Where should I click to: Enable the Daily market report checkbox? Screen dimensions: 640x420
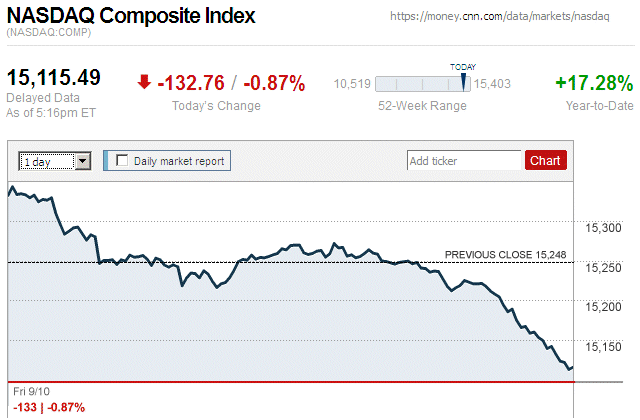click(123, 160)
